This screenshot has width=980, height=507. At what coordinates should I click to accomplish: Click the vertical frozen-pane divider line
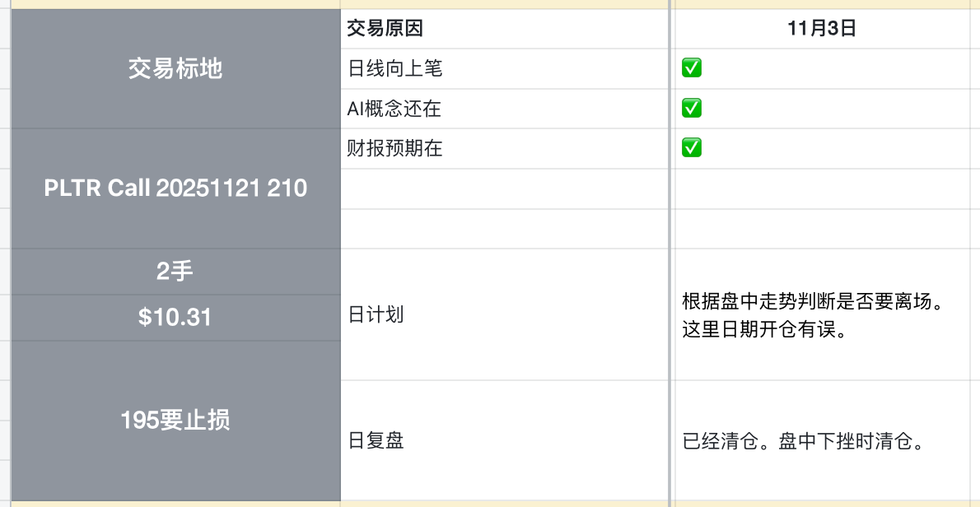(671, 247)
